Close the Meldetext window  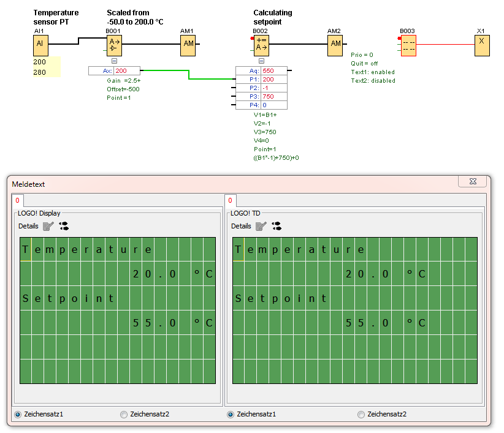(473, 182)
